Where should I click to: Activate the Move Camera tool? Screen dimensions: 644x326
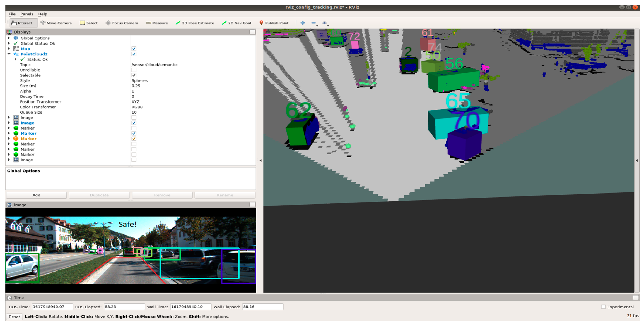tap(56, 23)
